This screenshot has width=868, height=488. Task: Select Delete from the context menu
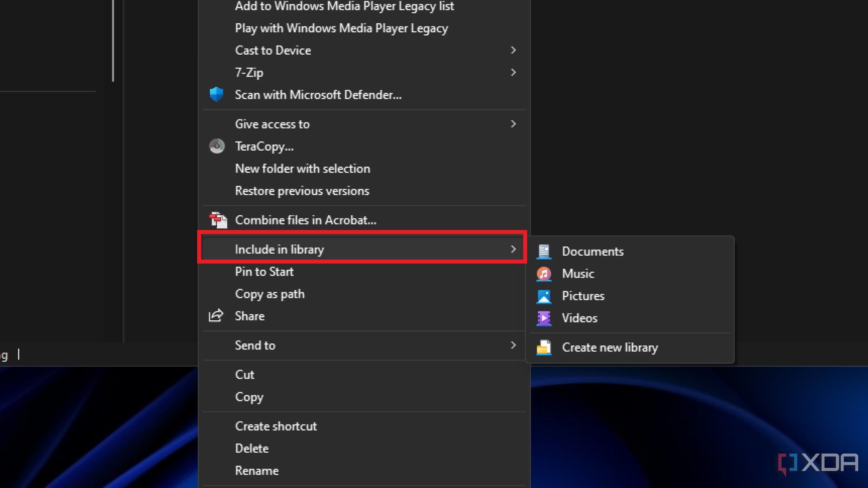tap(364, 448)
